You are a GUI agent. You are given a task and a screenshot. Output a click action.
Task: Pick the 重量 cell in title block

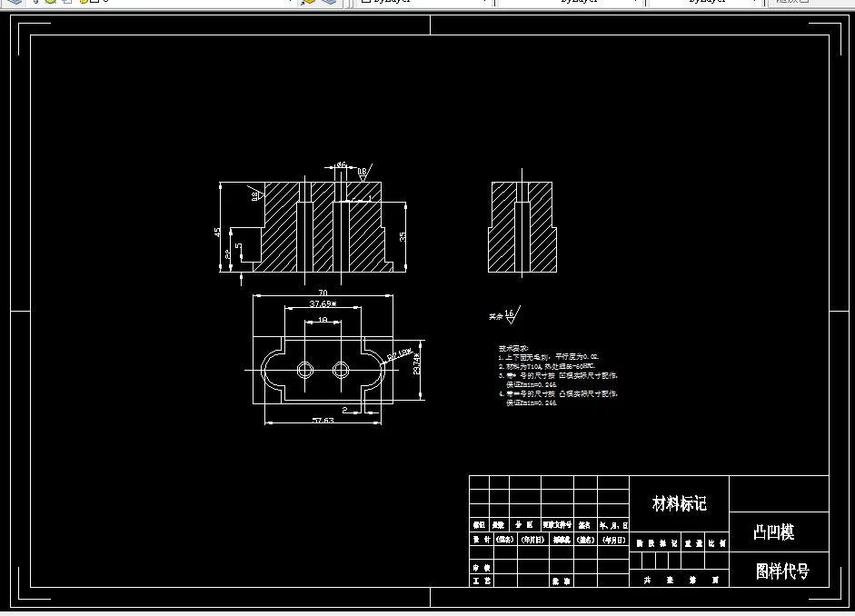click(x=693, y=543)
